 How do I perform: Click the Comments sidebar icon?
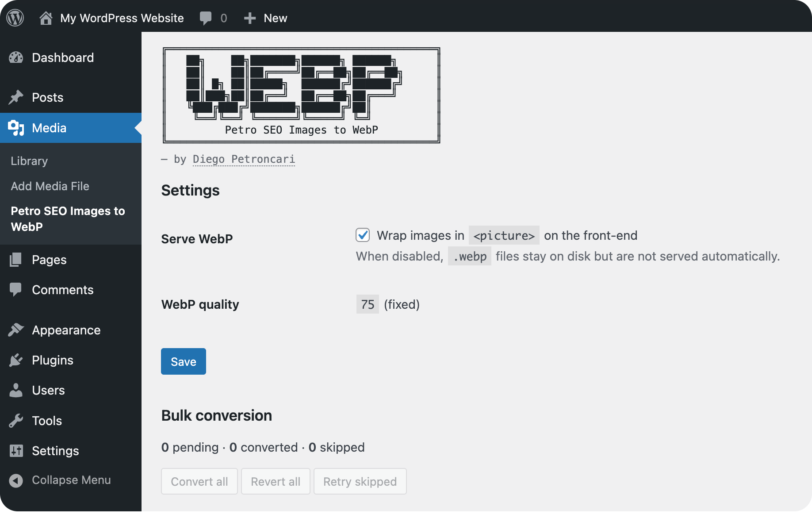(16, 290)
